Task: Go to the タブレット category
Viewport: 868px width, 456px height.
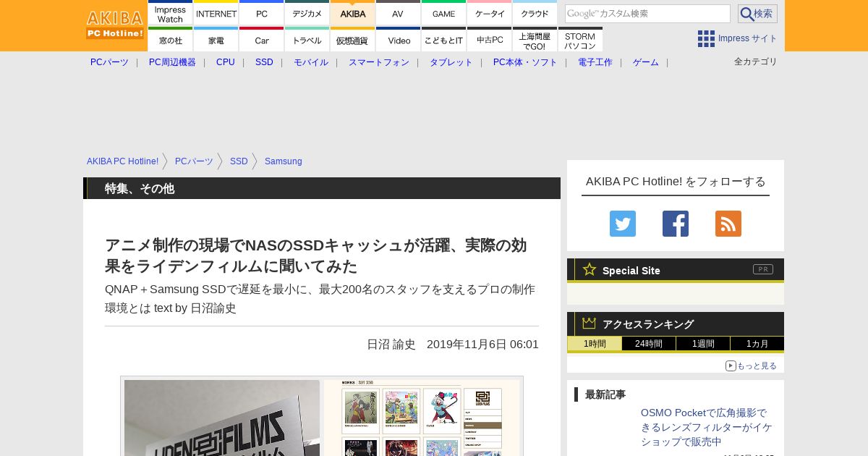Action: (x=451, y=62)
